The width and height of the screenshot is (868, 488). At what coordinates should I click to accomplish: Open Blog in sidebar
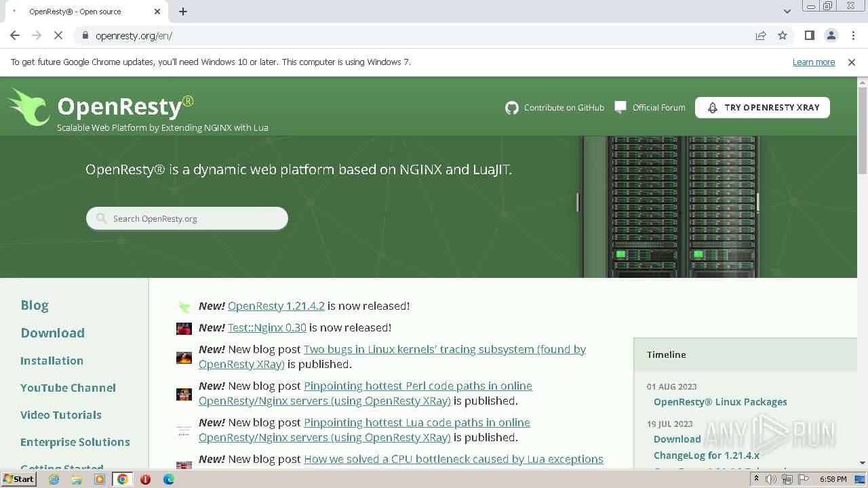tap(35, 305)
